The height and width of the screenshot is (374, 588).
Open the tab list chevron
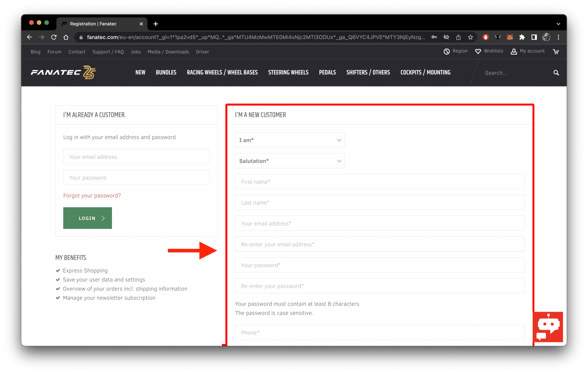coord(558,24)
